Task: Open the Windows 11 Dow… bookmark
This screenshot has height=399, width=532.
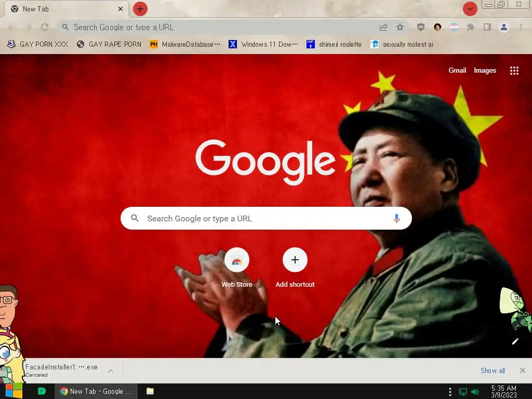Action: click(x=263, y=45)
